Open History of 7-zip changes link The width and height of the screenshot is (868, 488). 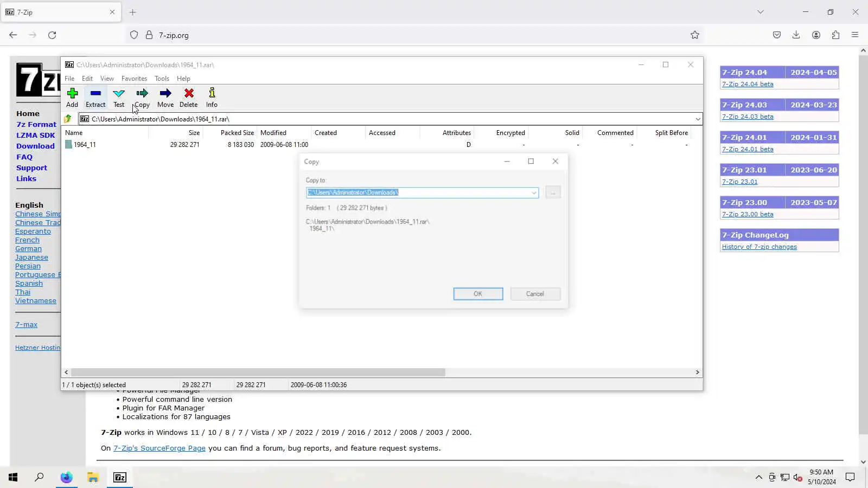pos(759,247)
